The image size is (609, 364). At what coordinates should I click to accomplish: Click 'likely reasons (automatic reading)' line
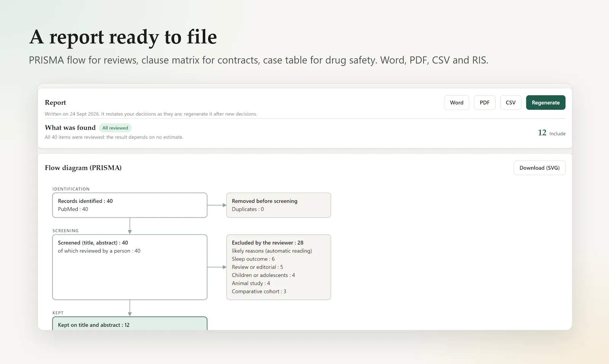pyautogui.click(x=272, y=251)
